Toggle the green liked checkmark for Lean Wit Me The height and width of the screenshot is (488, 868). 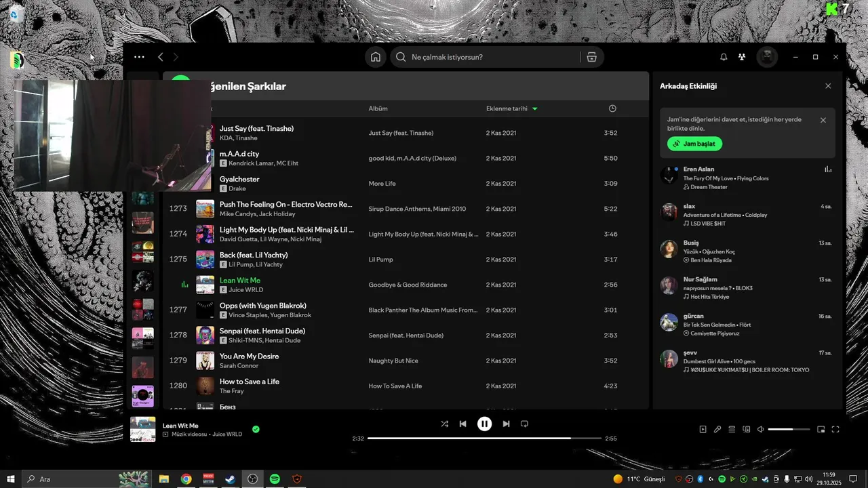click(x=256, y=429)
